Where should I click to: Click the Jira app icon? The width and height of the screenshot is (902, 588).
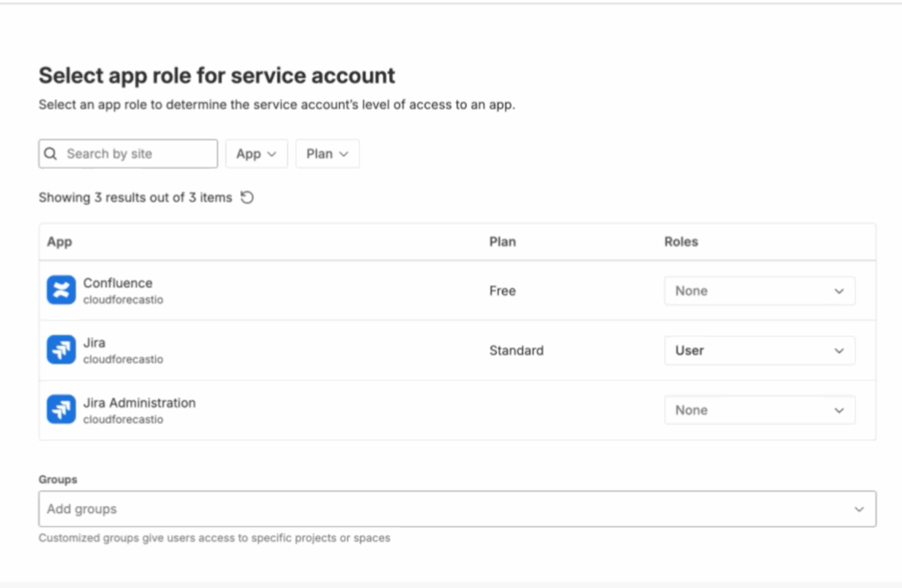click(x=61, y=350)
